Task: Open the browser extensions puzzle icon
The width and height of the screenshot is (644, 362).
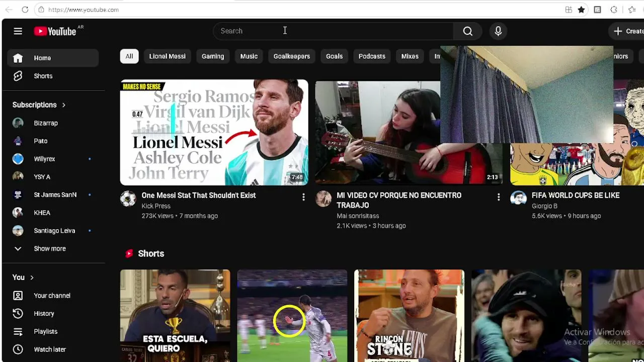Action: tap(614, 10)
